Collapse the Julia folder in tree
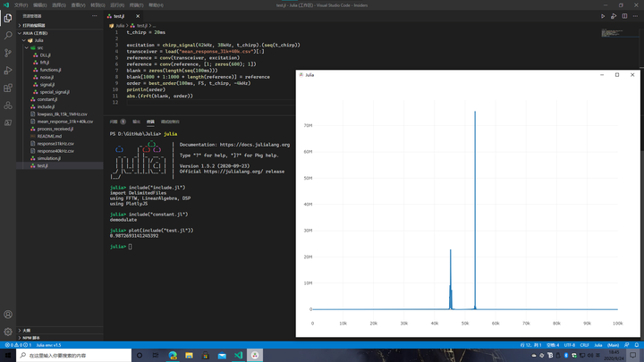Viewport: 644px width, 362px height. (x=38, y=40)
